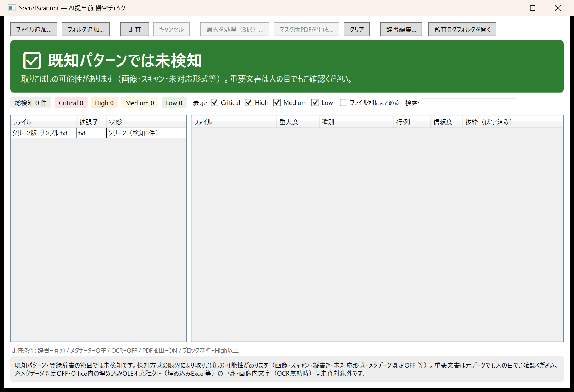Click the 走査条件 status line
The height and width of the screenshot is (392, 574).
coord(125,351)
